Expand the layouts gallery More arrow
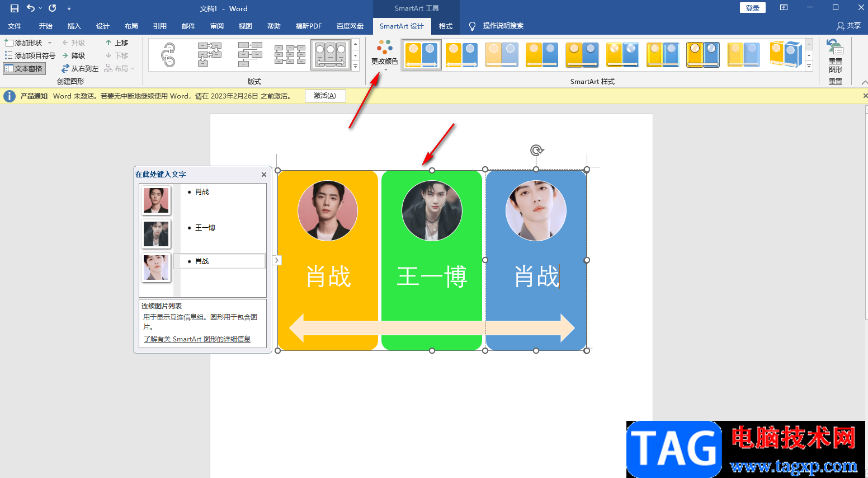This screenshot has height=478, width=868. [355, 66]
